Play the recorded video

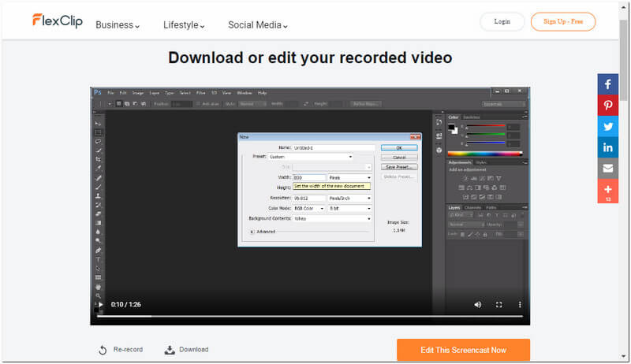[x=101, y=305]
